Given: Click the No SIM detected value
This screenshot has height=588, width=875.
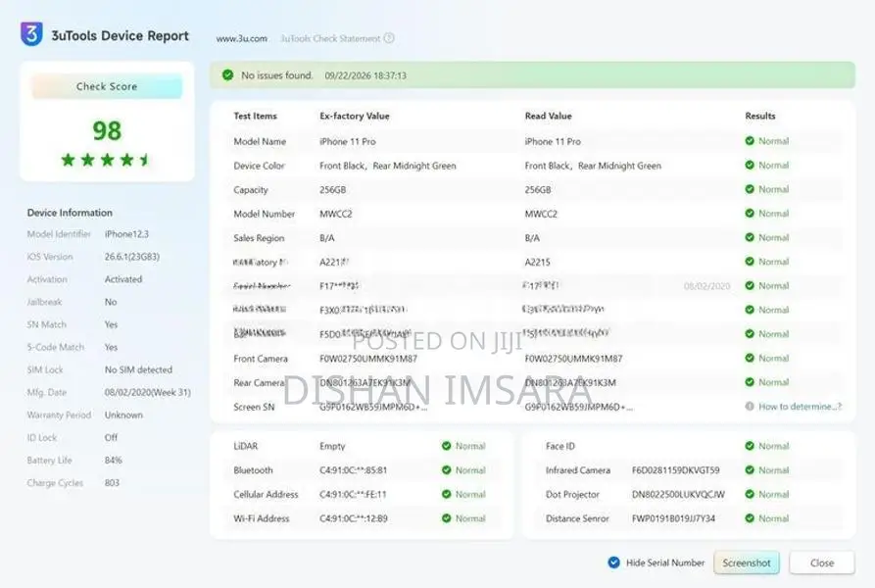Looking at the screenshot, I should [x=138, y=369].
